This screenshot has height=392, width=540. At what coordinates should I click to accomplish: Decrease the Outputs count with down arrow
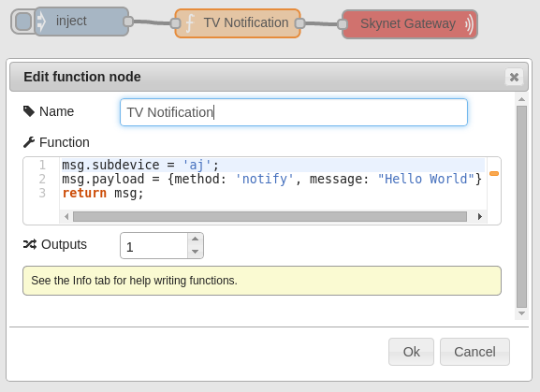click(196, 252)
